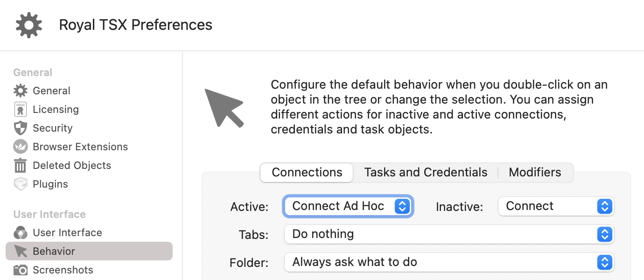Click the Browser Extensions icon
644x280 pixels.
(x=20, y=147)
